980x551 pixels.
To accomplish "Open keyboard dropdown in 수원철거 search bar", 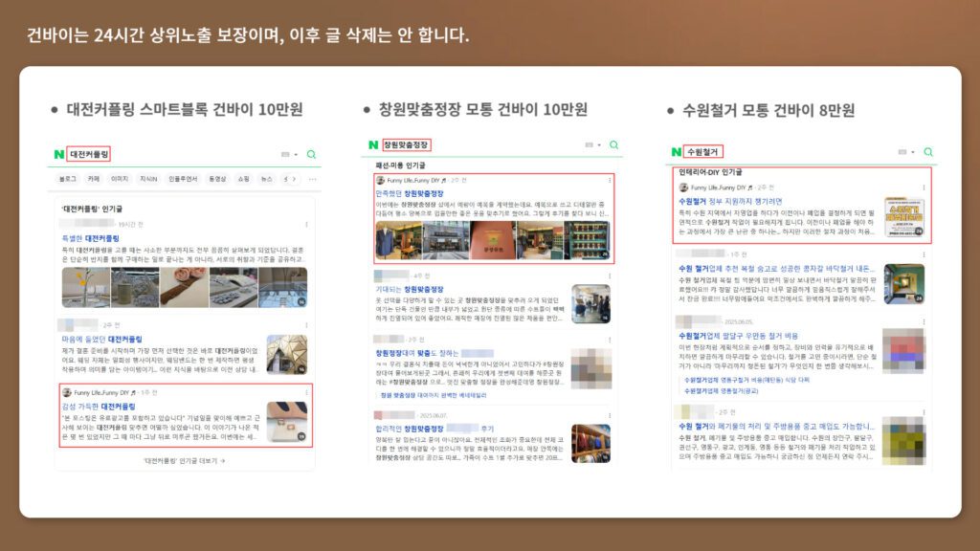I will (x=904, y=152).
